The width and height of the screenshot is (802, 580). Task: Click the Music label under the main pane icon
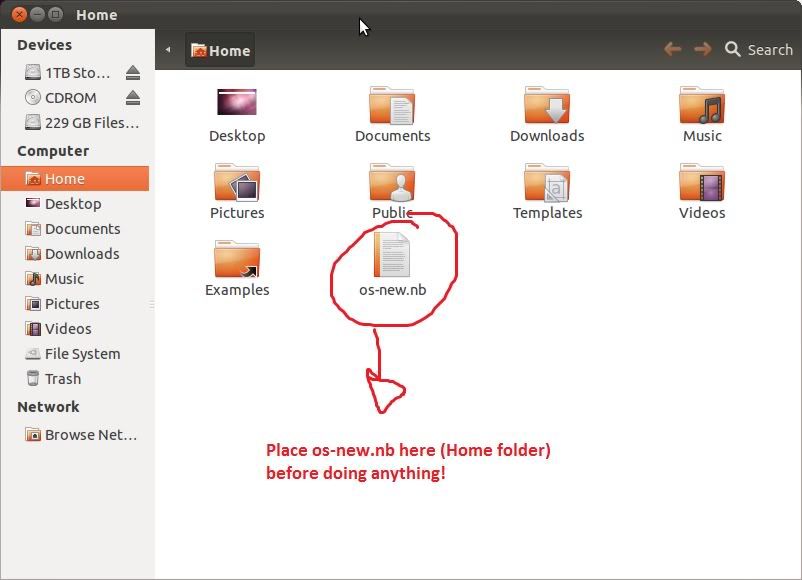(702, 136)
